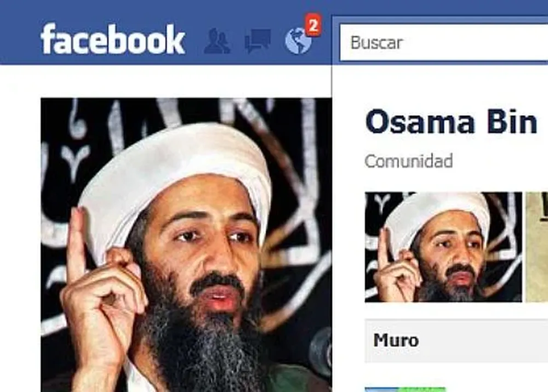Open the first photo strip thumbnail

click(443, 247)
